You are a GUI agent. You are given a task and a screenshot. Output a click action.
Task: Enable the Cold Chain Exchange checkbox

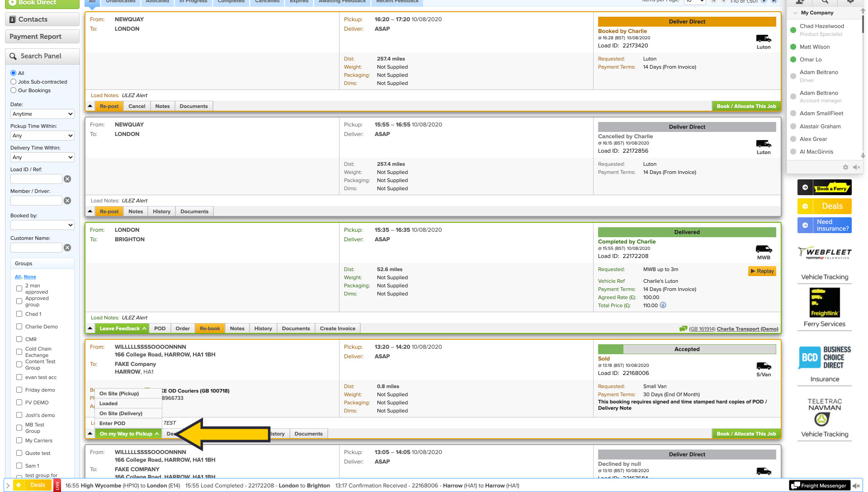coord(19,352)
